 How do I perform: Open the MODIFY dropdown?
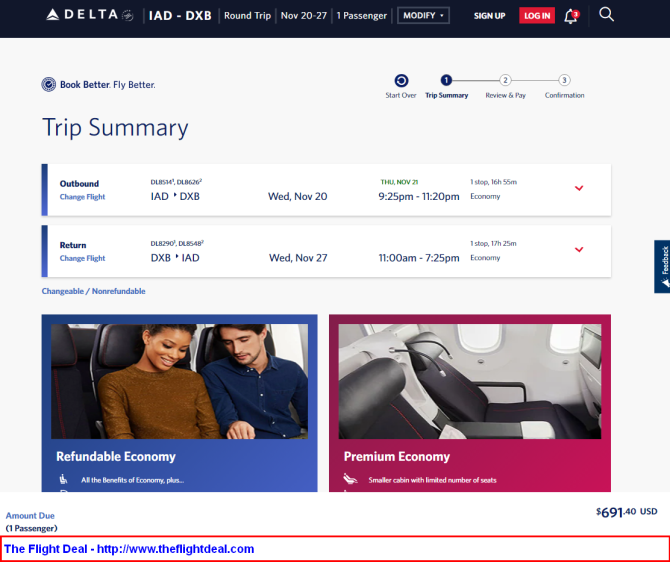tap(423, 15)
